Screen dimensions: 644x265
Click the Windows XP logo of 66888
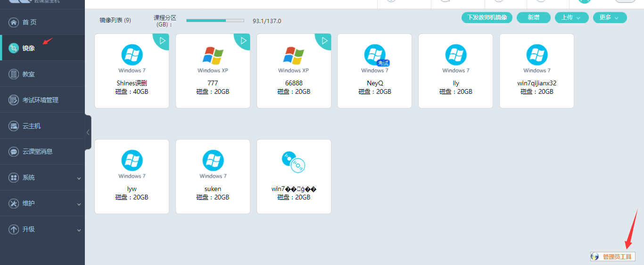pos(294,55)
